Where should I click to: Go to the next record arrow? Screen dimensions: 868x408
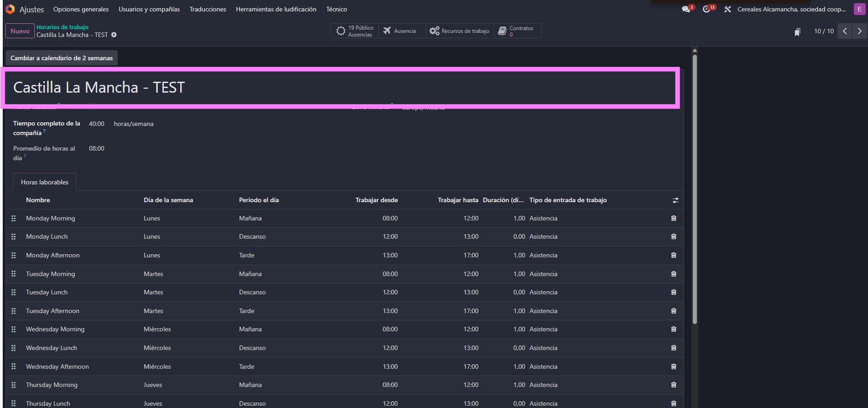tap(860, 31)
